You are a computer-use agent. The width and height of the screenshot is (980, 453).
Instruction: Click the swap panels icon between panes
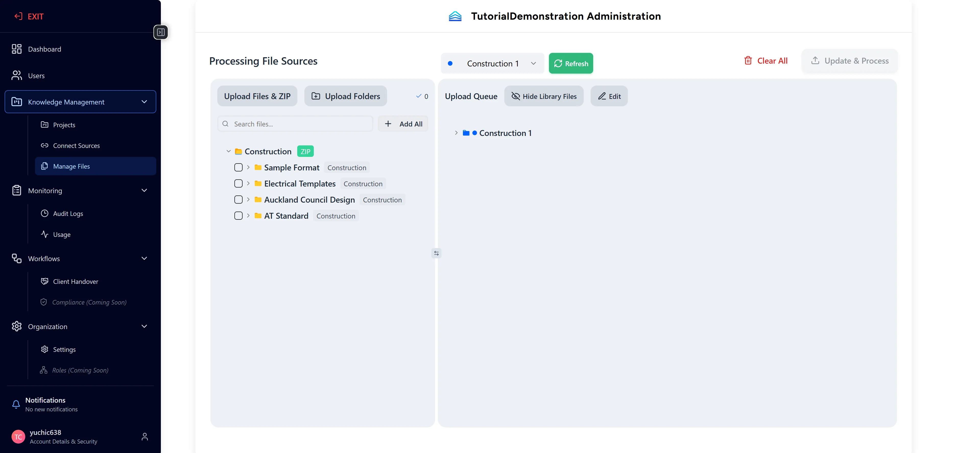click(x=436, y=253)
